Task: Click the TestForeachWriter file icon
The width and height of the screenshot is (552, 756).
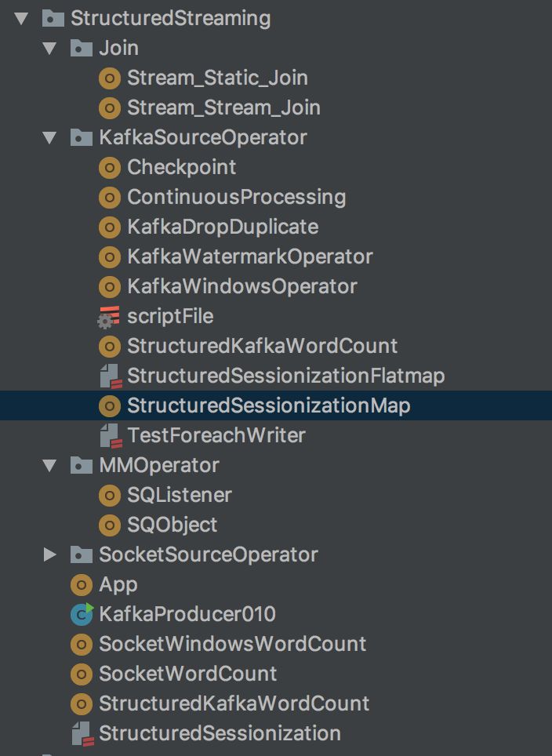Action: 109,436
